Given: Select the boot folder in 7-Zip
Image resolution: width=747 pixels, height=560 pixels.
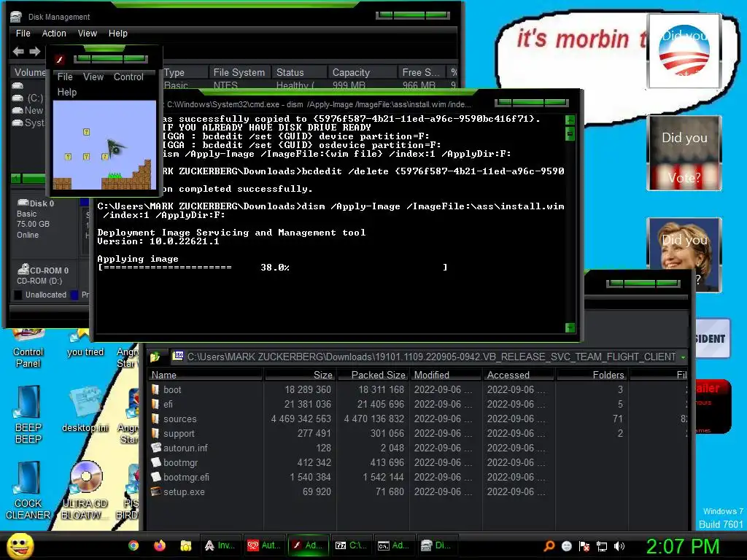Looking at the screenshot, I should pos(172,389).
